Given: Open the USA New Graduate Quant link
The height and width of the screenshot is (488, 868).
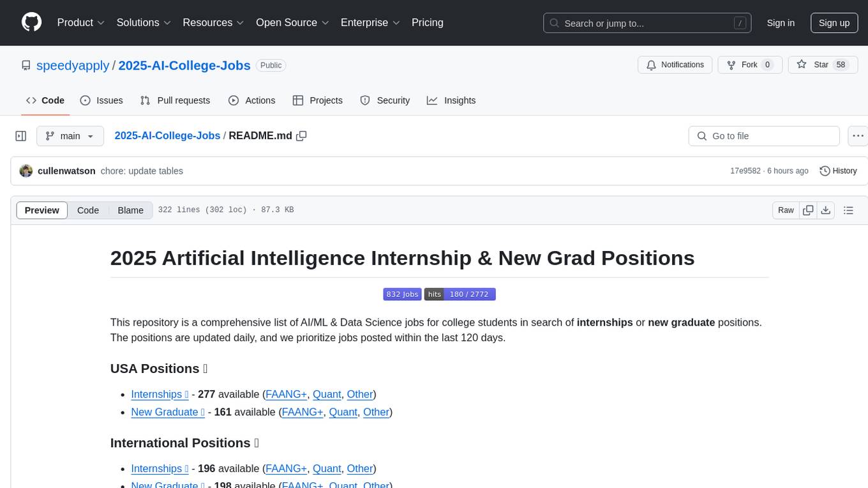Looking at the screenshot, I should (343, 412).
